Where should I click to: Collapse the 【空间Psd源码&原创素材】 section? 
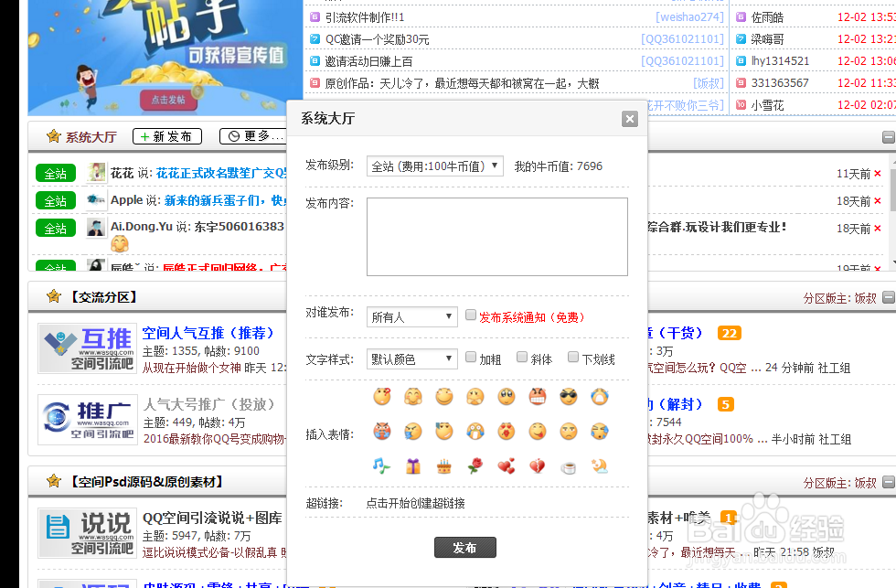click(x=889, y=482)
